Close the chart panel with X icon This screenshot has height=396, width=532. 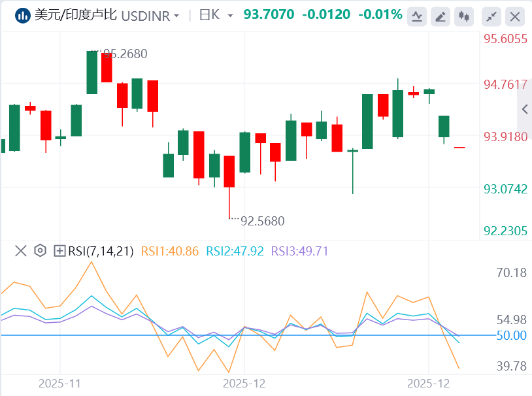click(x=516, y=16)
